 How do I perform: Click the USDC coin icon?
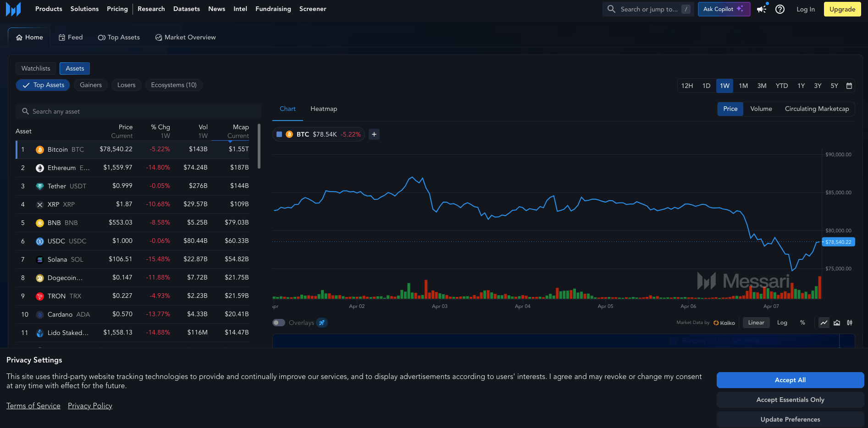coord(40,241)
